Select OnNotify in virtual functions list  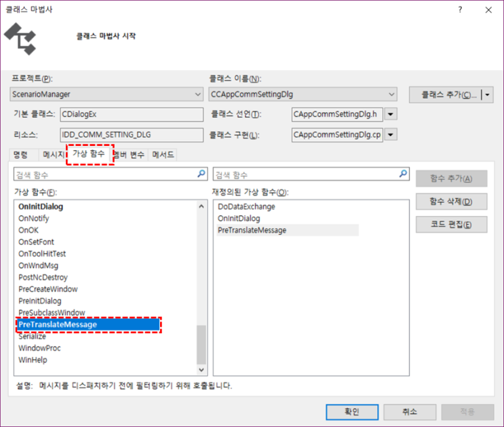[x=34, y=219]
